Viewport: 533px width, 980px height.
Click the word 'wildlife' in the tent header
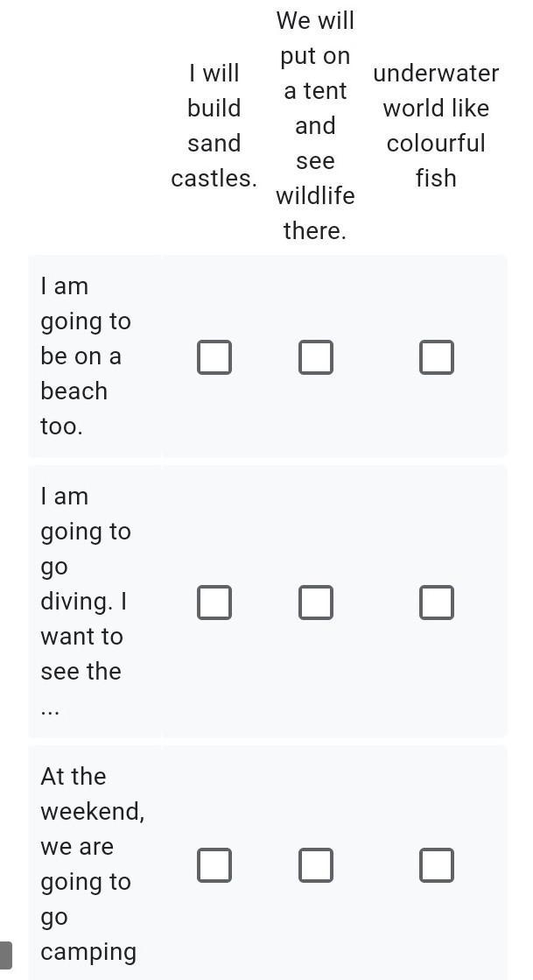click(x=315, y=195)
